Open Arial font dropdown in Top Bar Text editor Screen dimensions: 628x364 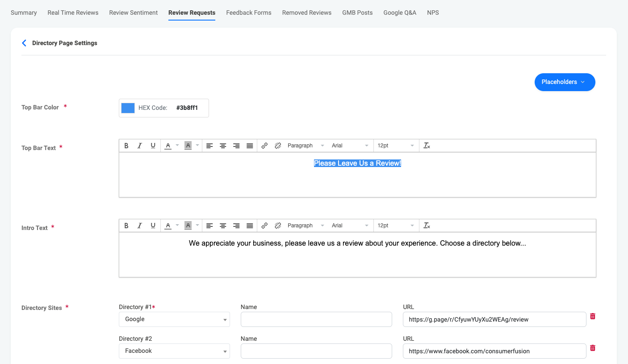(350, 146)
